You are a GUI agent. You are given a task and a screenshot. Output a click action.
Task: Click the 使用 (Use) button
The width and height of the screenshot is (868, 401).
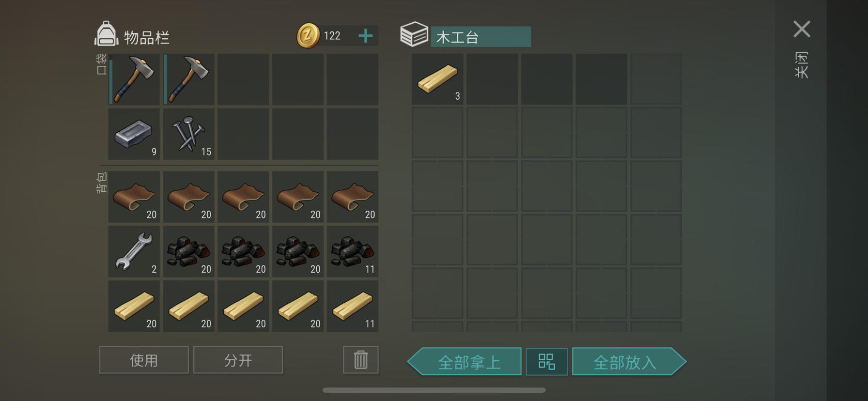click(144, 360)
